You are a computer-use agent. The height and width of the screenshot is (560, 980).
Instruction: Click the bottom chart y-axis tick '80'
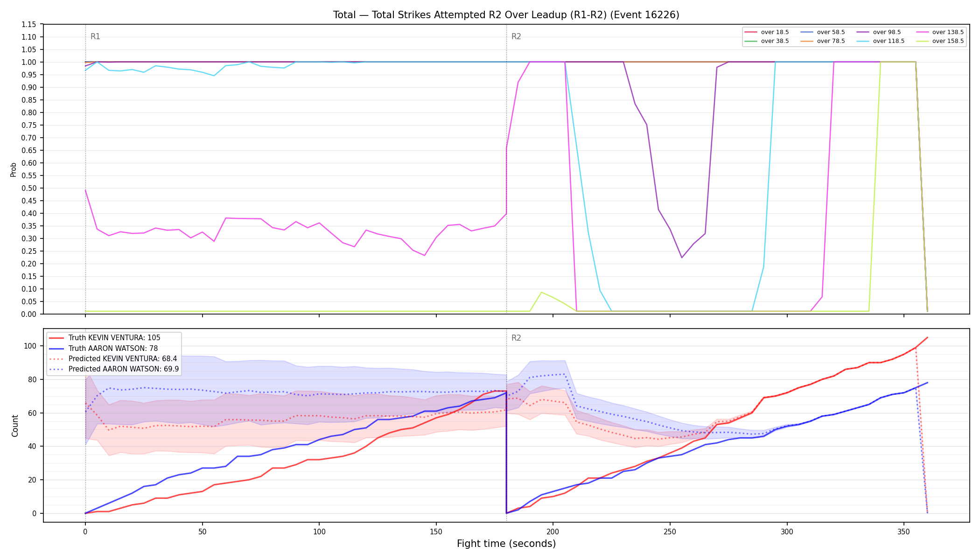point(32,379)
